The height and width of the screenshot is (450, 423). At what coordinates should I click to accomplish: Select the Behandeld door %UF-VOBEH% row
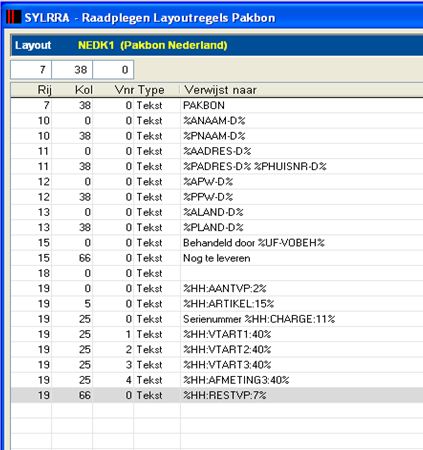217,243
